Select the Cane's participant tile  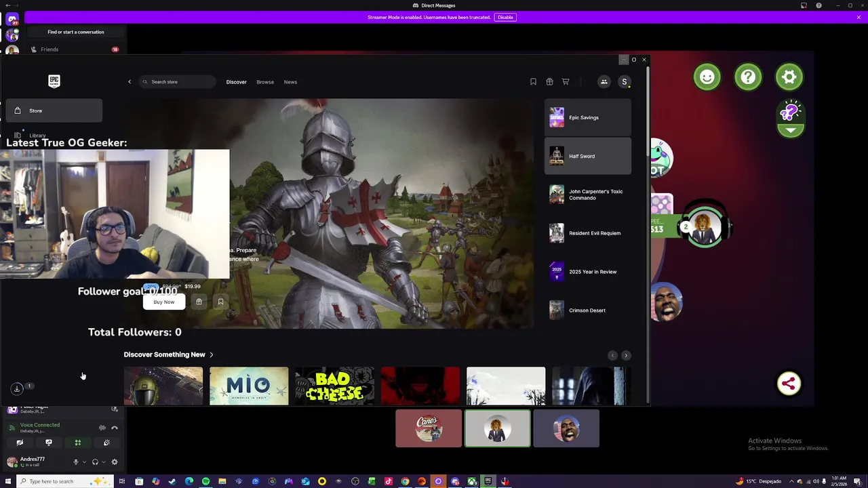coord(429,428)
